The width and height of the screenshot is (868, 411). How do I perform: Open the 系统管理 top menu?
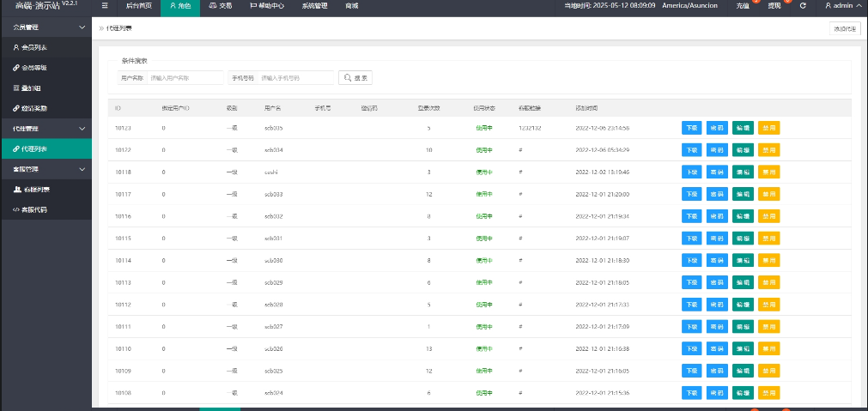point(314,6)
